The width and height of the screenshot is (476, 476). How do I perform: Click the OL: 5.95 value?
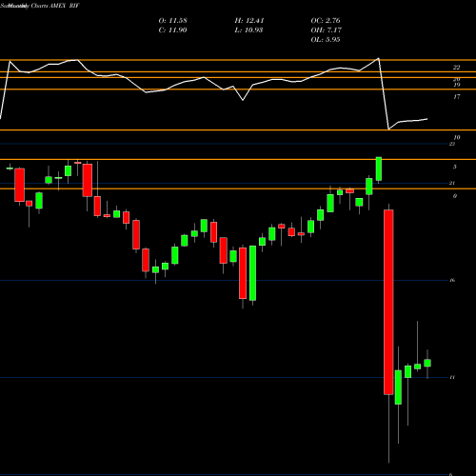(x=326, y=40)
